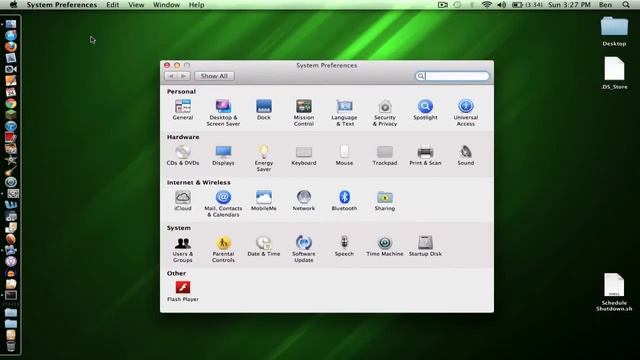Open Bluetooth preferences
Viewport: 640px width, 360px height.
coord(344,200)
